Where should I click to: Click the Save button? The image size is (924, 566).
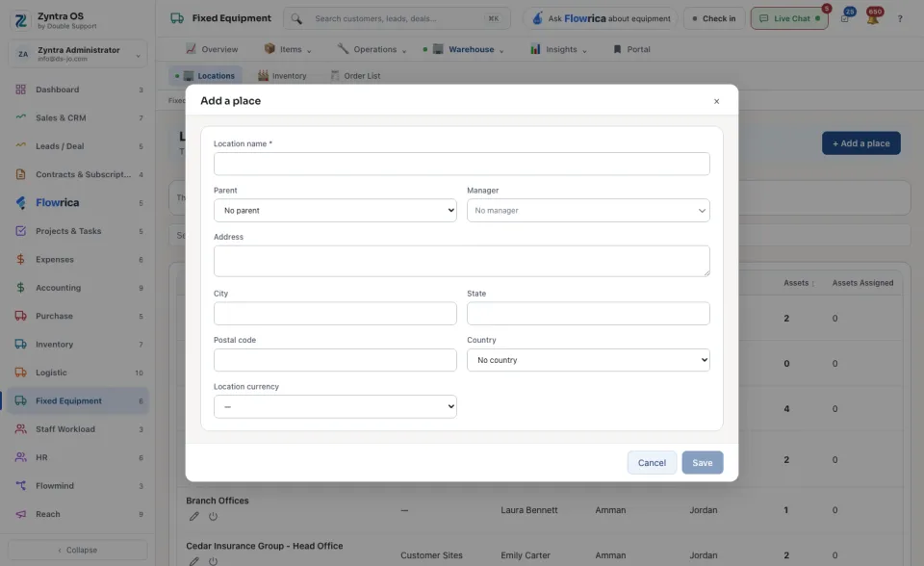click(x=703, y=463)
